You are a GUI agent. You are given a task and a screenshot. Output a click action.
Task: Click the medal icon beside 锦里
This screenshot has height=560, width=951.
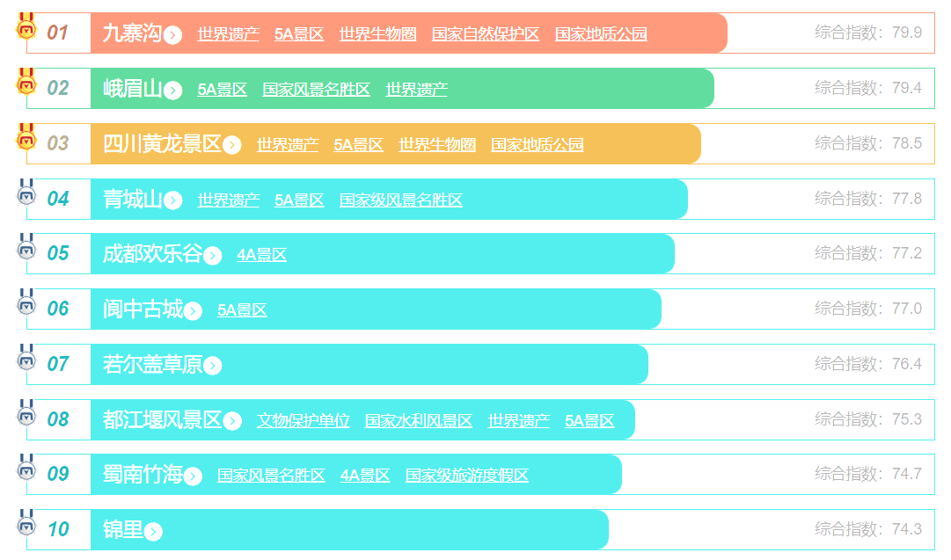coord(26,523)
